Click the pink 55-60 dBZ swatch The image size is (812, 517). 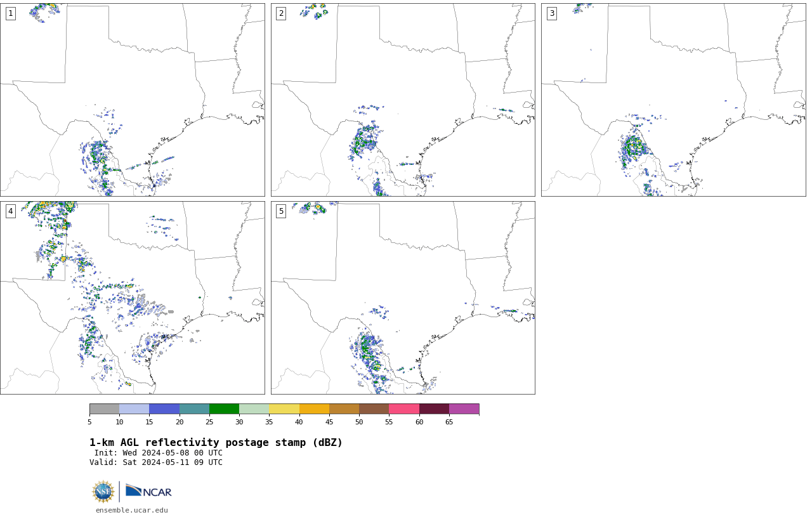click(404, 409)
